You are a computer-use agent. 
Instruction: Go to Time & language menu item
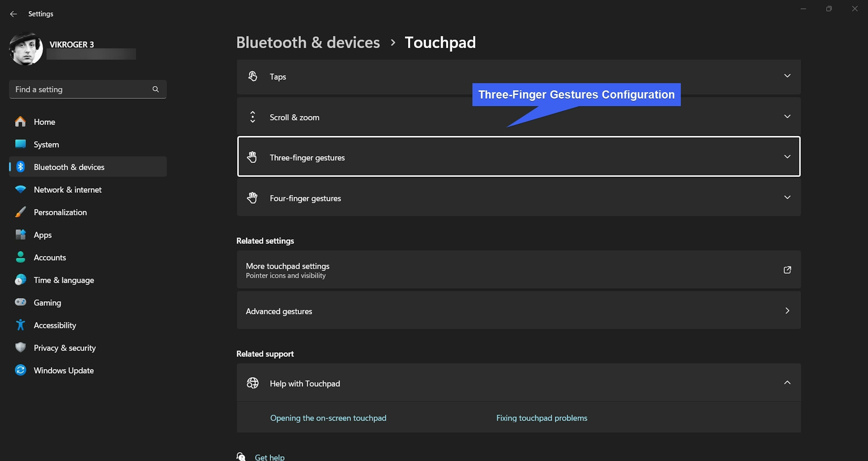64,280
